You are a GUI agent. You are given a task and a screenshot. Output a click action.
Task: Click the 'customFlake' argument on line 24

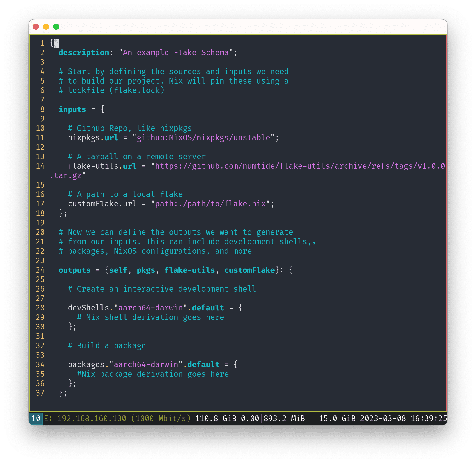pyautogui.click(x=250, y=270)
